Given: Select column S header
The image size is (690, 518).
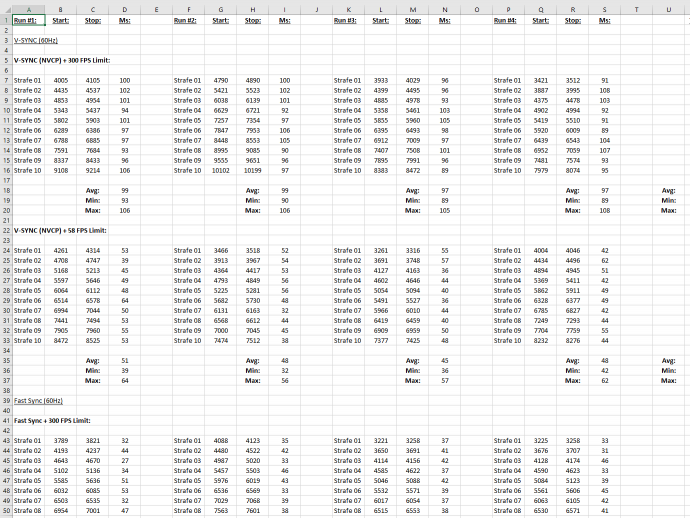Looking at the screenshot, I should click(x=605, y=9).
